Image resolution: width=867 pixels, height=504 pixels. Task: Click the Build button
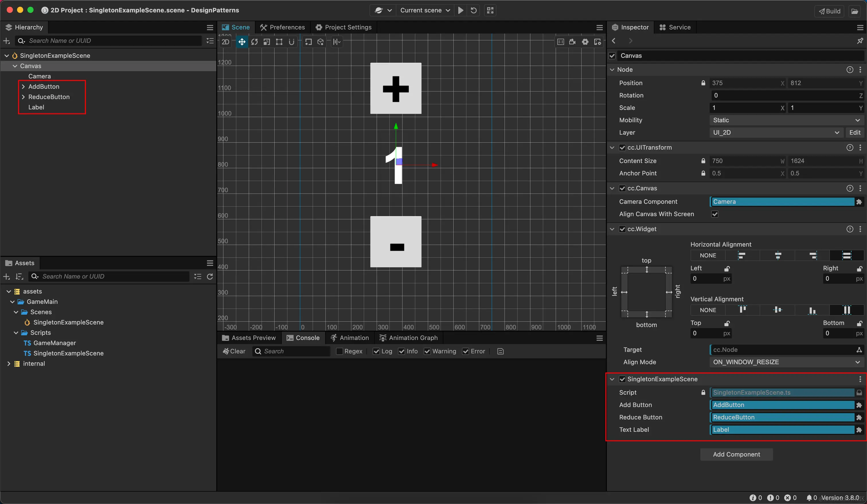tap(829, 11)
